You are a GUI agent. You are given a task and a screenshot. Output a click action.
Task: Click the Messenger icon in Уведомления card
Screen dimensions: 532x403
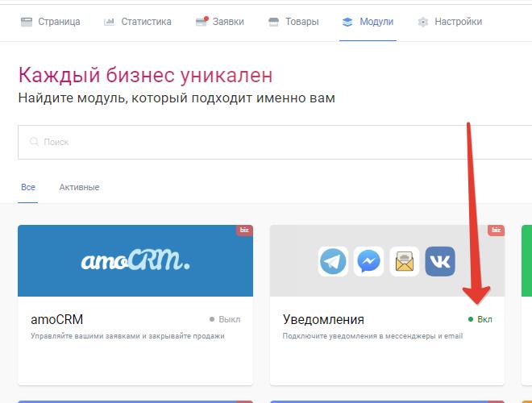pyautogui.click(x=369, y=261)
